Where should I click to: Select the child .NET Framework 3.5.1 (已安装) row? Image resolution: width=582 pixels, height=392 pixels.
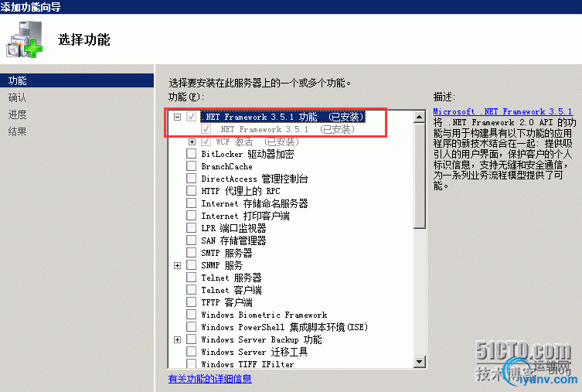click(x=285, y=129)
